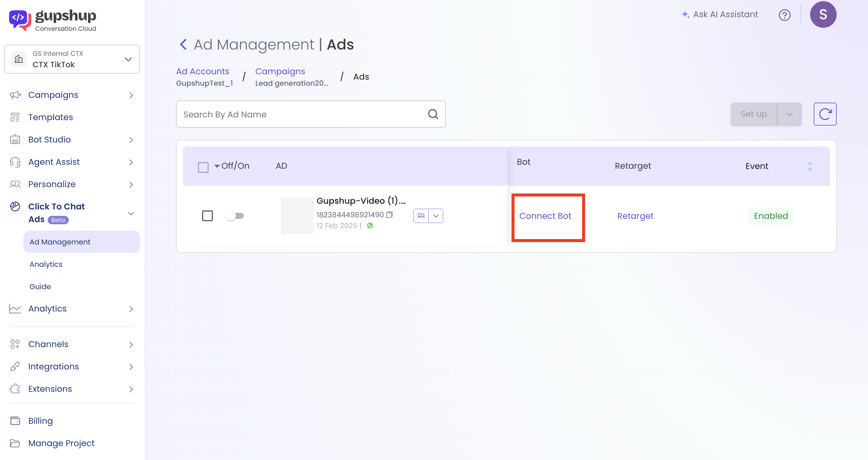Expand the Set up dropdown arrow
Viewport: 868px width, 460px height.
pos(789,114)
